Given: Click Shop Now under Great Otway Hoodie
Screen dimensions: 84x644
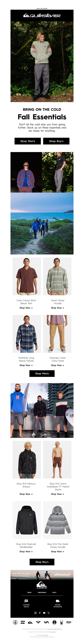Looking at the screenshot, I should coord(58,308).
